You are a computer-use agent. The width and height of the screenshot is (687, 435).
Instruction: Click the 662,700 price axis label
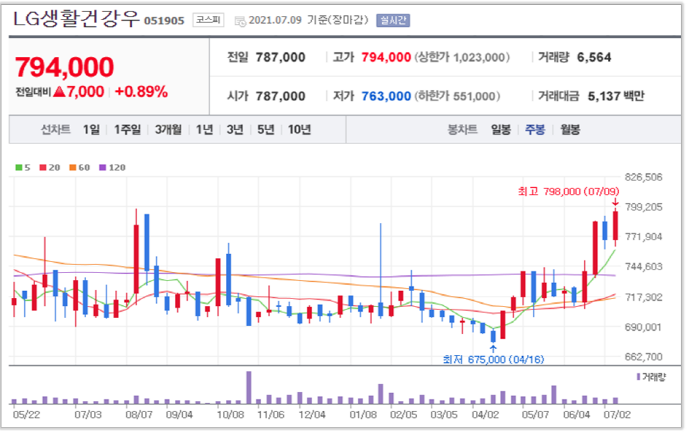(x=643, y=357)
